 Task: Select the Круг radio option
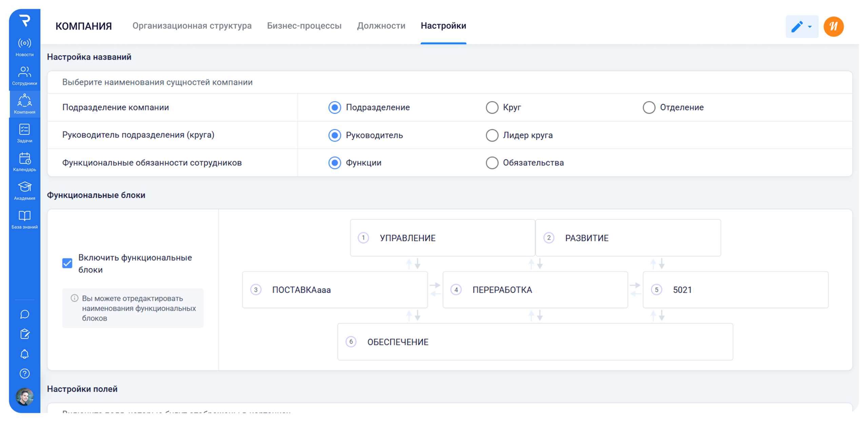(492, 108)
